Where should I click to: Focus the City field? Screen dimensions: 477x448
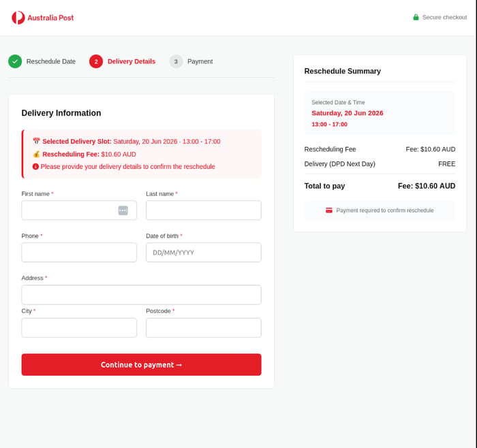click(x=79, y=327)
